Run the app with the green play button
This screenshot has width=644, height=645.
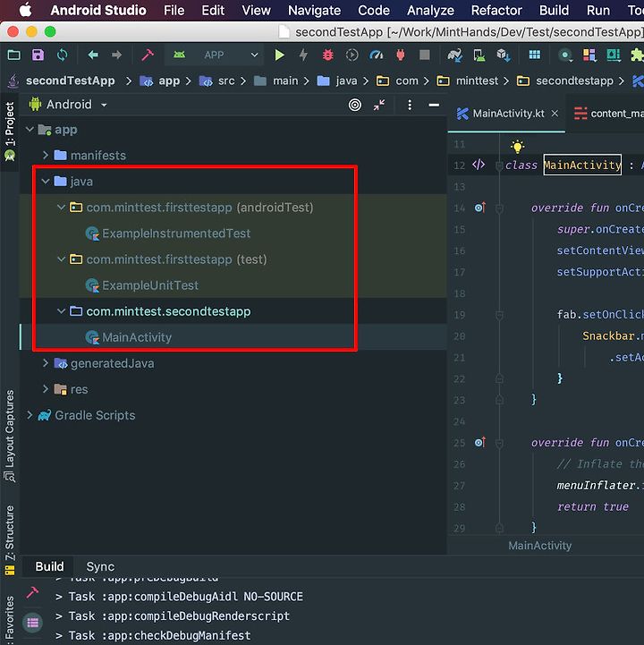coord(279,55)
